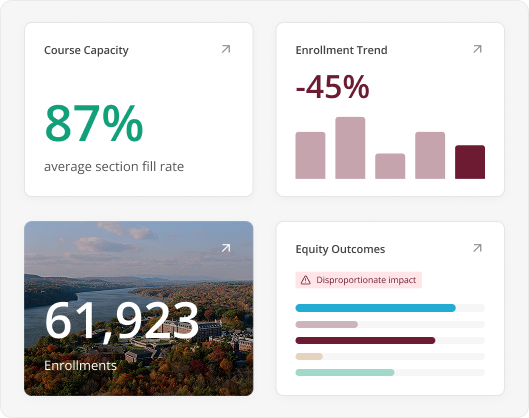Click the blue Equity Outcomes progress bar
The width and height of the screenshot is (529, 418).
coord(375,308)
